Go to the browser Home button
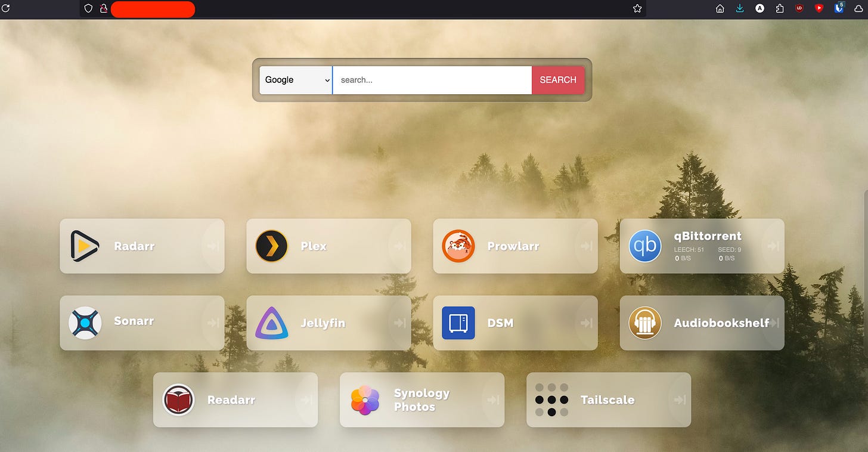 pos(720,8)
